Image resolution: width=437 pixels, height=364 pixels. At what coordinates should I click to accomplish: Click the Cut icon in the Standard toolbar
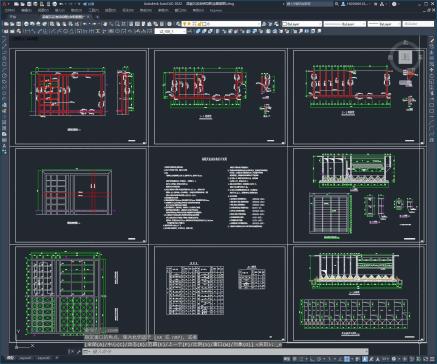pos(51,24)
